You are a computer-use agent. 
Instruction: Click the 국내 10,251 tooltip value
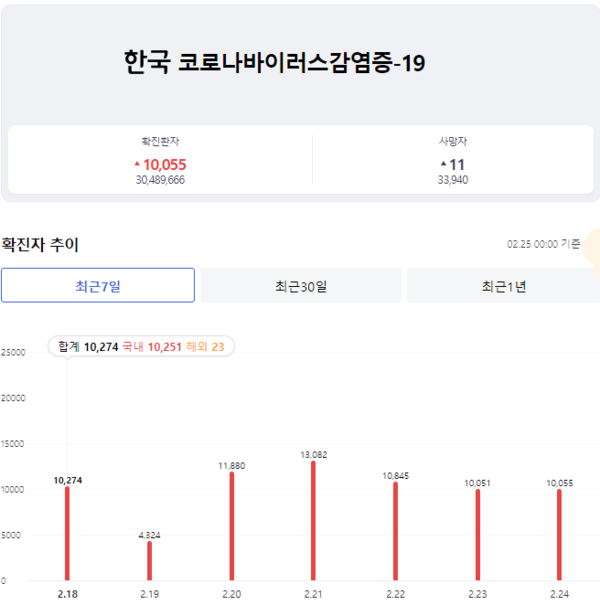(152, 347)
